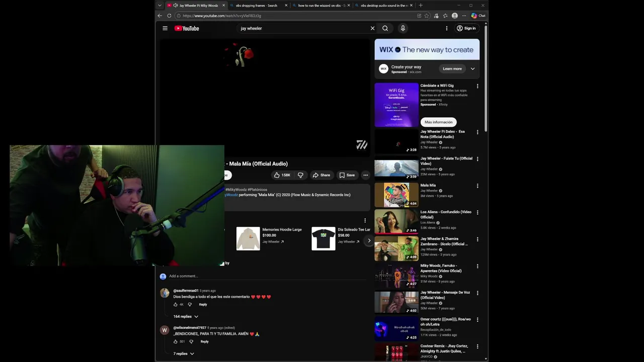Go back in the browser

point(160,16)
